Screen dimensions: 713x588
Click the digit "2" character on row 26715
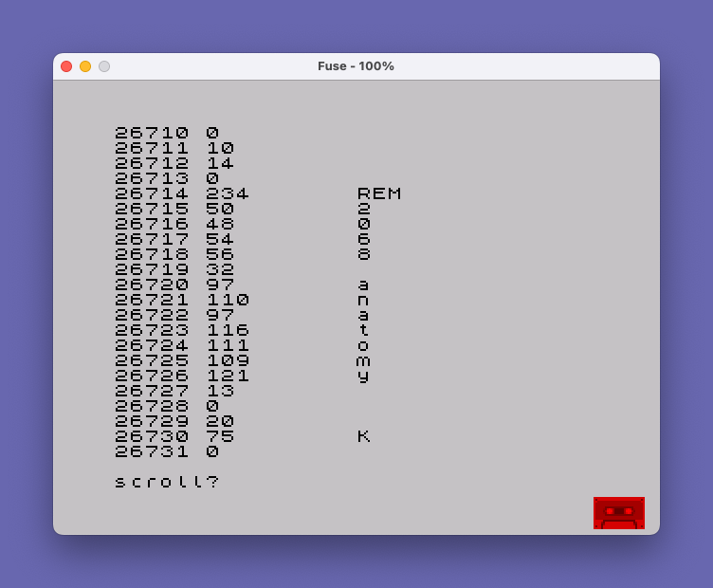click(364, 209)
